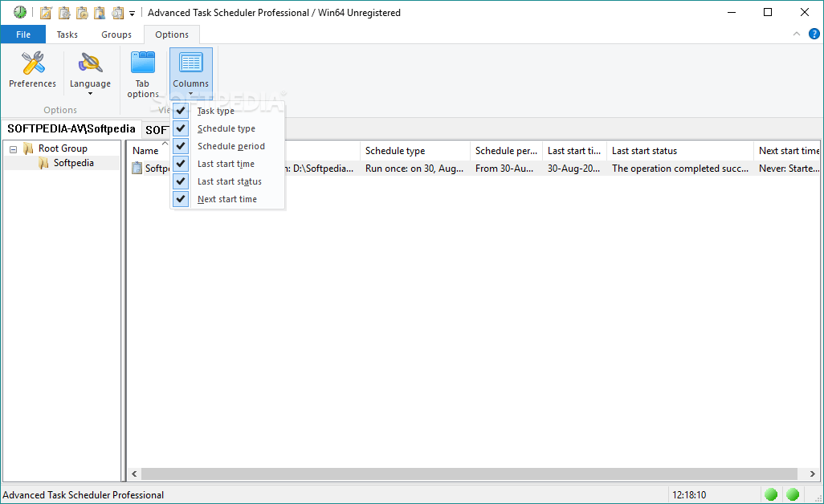Uncheck the Task type column
This screenshot has width=824, height=504.
point(180,111)
